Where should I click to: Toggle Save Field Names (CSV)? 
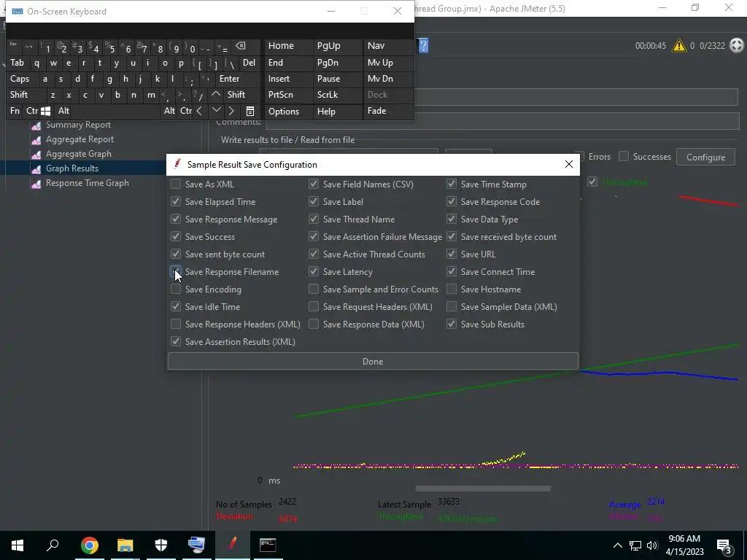click(x=314, y=184)
